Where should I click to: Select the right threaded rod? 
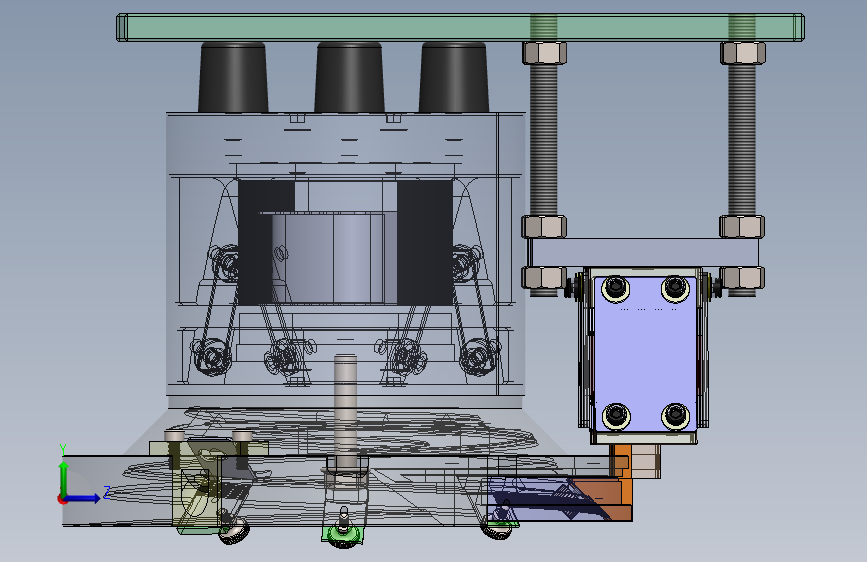(741, 140)
